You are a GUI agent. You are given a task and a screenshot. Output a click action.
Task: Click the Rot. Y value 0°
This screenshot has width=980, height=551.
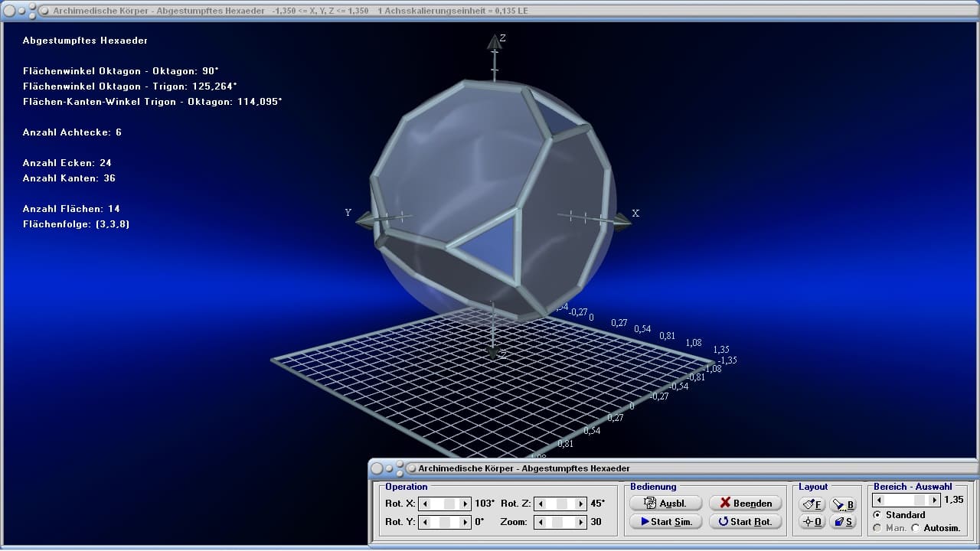[479, 522]
